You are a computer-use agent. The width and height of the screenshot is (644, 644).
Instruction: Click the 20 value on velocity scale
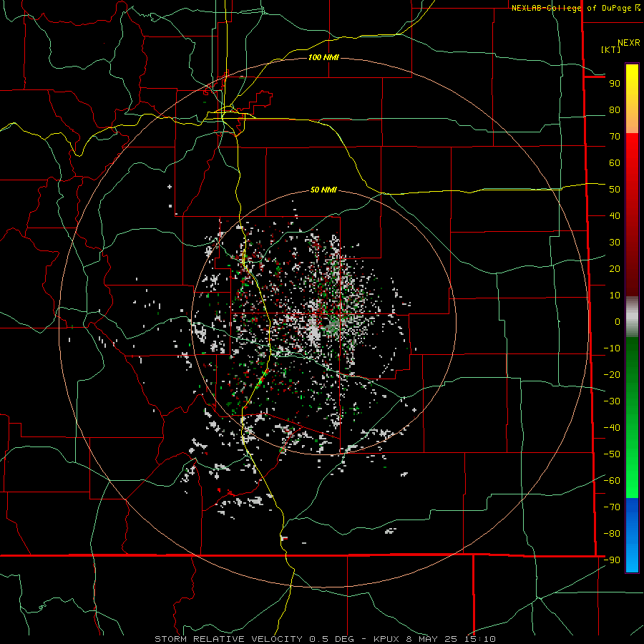(x=615, y=269)
